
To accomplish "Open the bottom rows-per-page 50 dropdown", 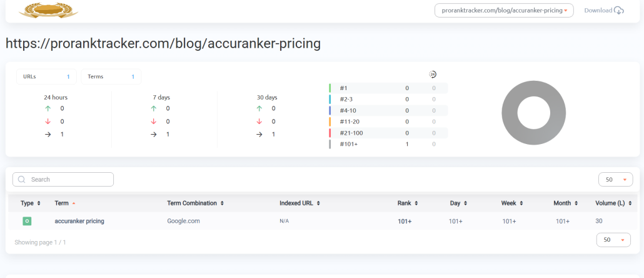I will click(x=613, y=240).
